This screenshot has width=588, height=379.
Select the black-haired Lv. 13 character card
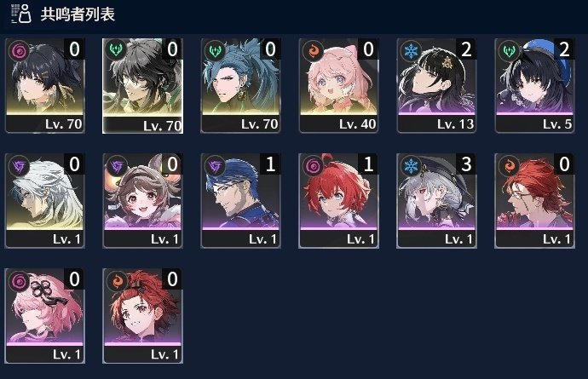pos(436,86)
